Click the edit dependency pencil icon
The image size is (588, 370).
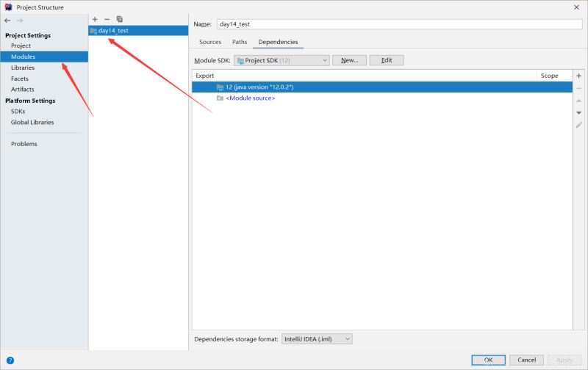pos(578,125)
